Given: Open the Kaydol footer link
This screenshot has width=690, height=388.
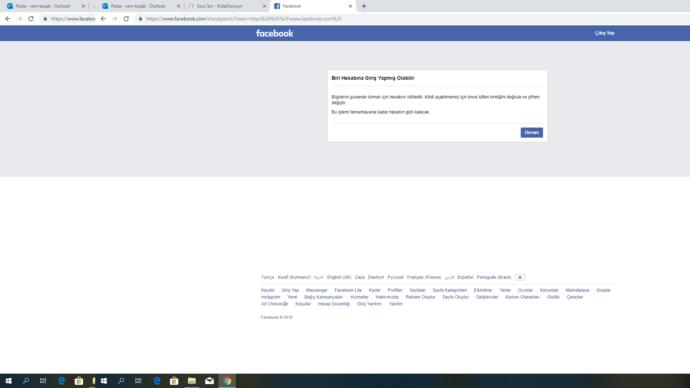Looking at the screenshot, I should [x=268, y=290].
